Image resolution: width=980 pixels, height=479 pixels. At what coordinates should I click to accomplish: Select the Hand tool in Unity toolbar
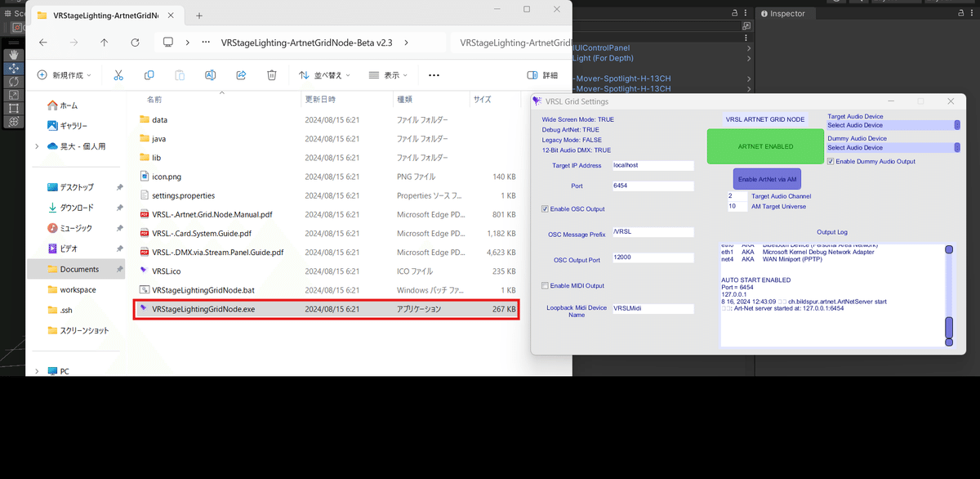point(14,56)
